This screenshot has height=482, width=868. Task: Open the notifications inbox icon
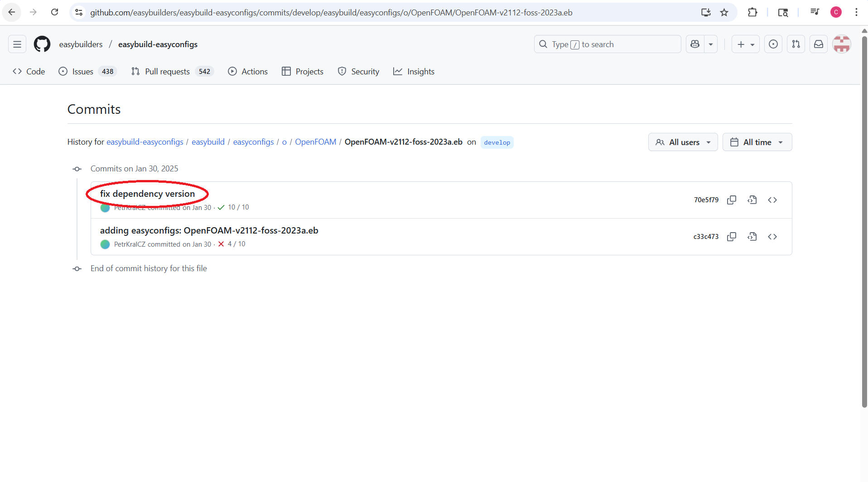coord(818,44)
